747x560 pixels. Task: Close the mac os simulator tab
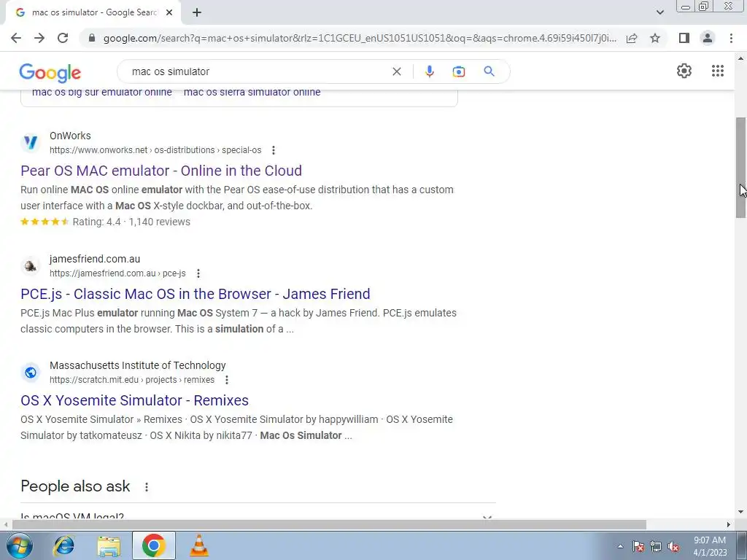click(169, 12)
